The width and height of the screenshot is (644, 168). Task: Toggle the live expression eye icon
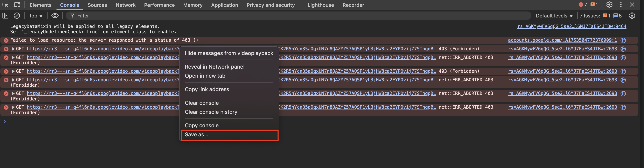tap(55, 16)
